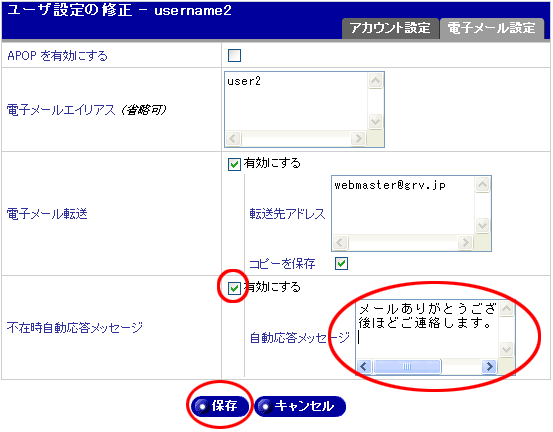
Task: Click right arrow of alias box scrollbar
Action: 358,138
